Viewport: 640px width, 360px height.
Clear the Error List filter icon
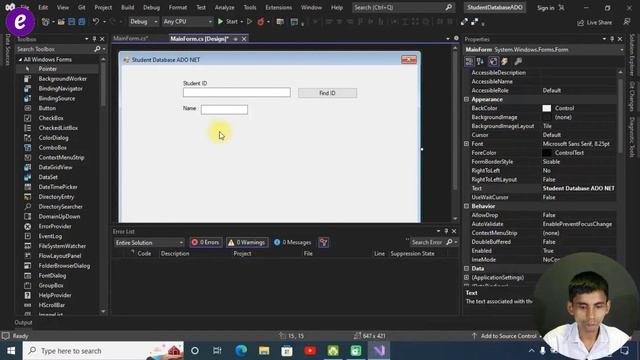pos(324,242)
